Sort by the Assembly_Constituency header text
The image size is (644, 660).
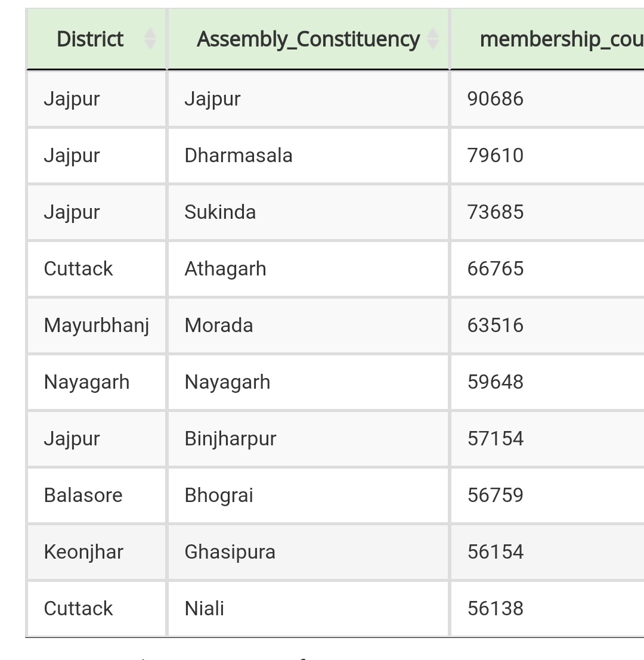308,39
